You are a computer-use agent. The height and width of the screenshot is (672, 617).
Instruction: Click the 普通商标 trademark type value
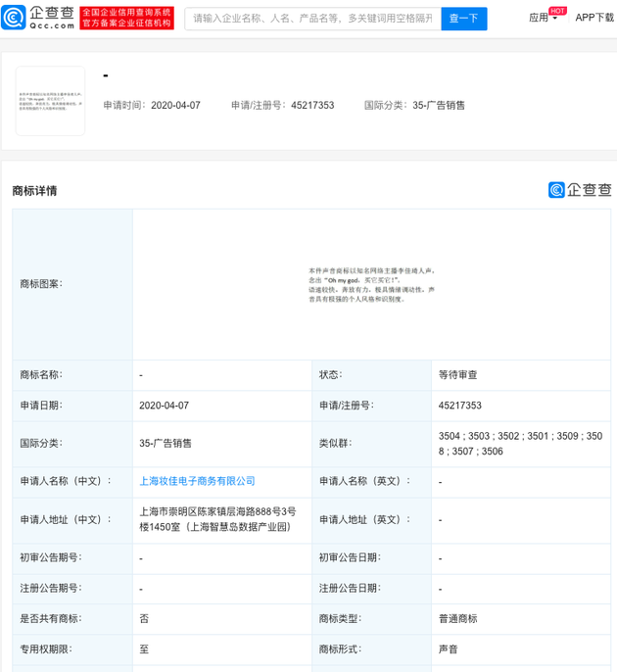[458, 618]
